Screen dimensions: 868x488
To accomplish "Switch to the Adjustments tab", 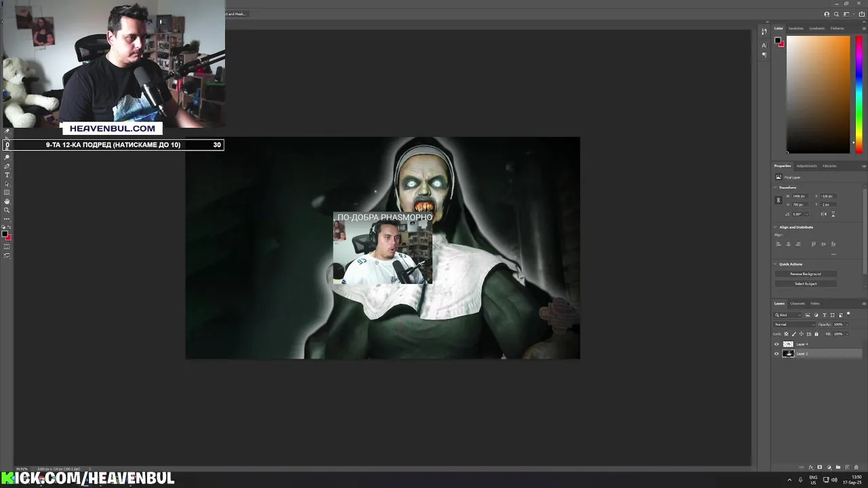I will click(806, 166).
